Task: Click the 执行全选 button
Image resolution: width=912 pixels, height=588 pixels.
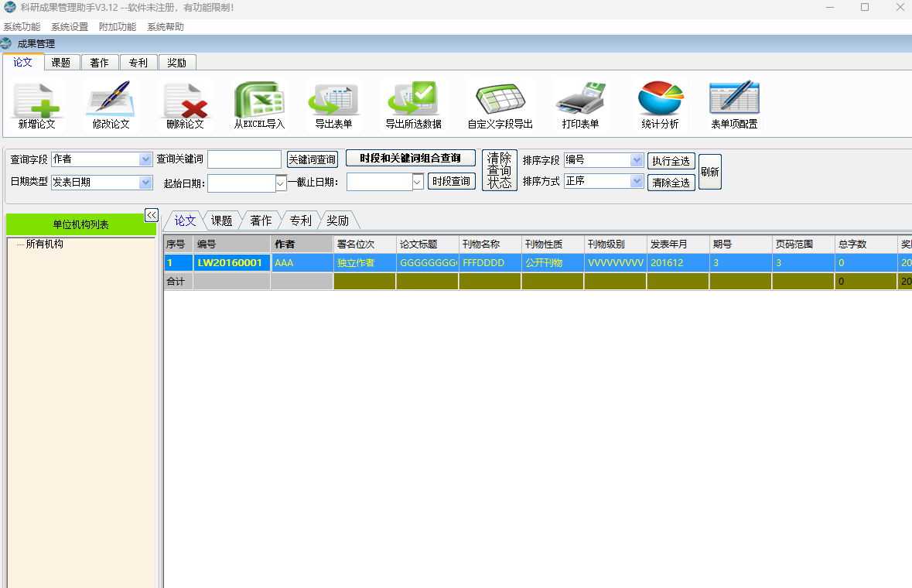Action: click(671, 161)
